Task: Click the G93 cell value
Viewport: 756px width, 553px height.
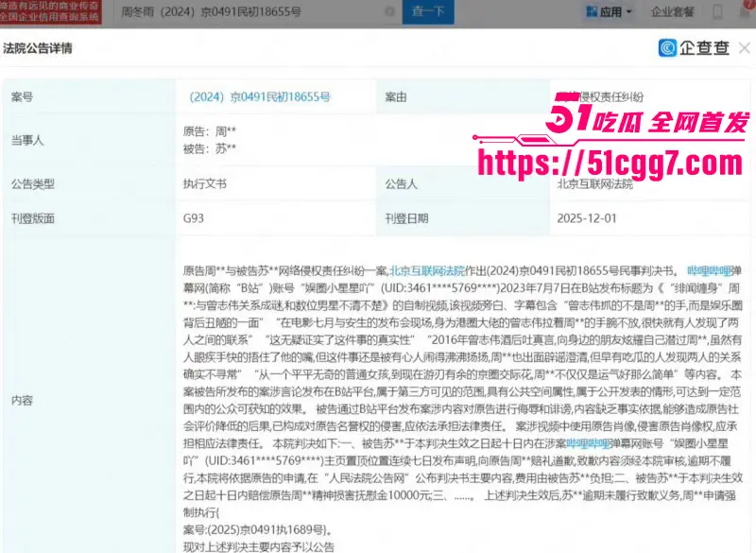Action: [x=194, y=218]
